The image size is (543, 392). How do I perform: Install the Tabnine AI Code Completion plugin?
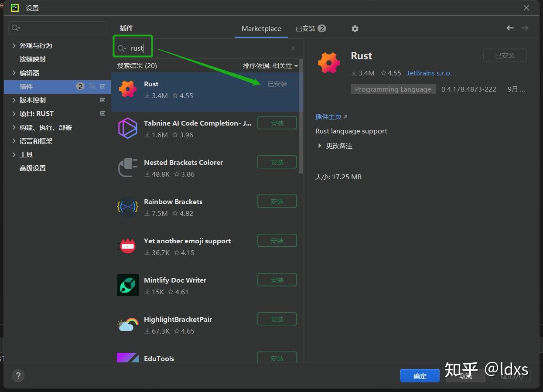[x=277, y=123]
